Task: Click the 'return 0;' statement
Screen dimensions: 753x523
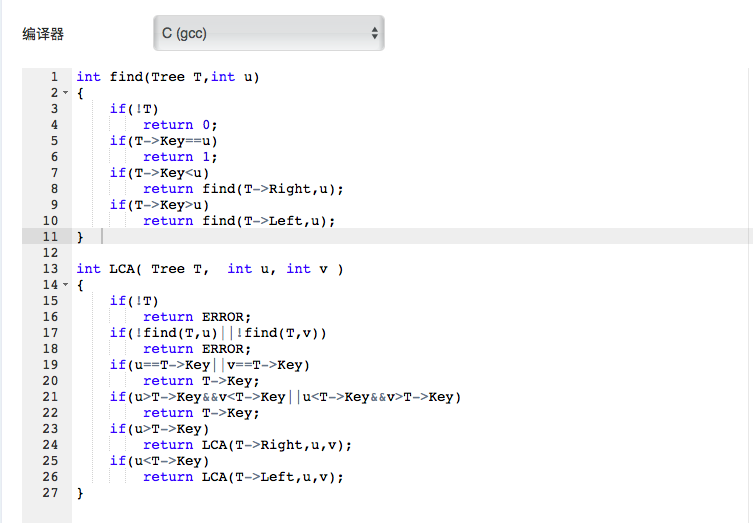Action: [180, 125]
